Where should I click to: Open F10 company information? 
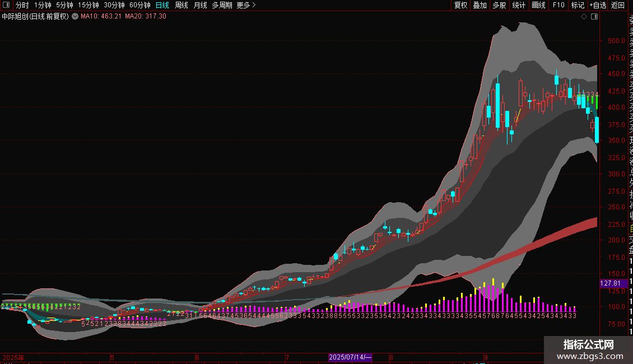click(x=558, y=5)
